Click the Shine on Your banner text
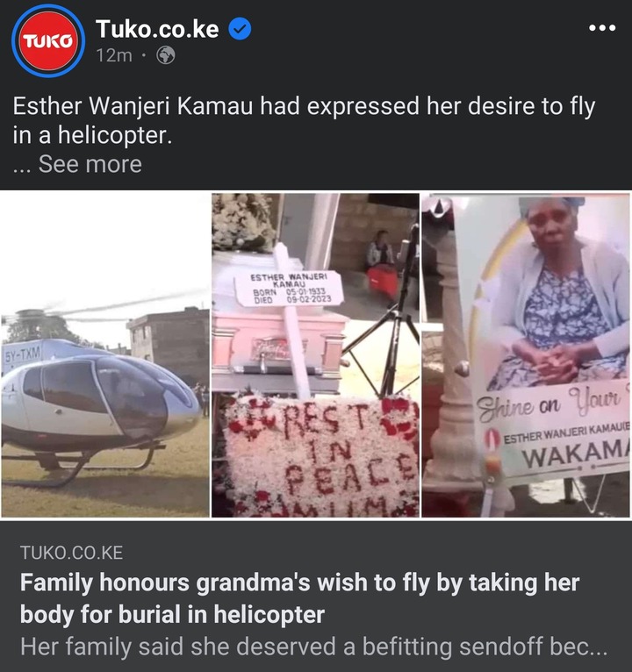 (x=549, y=404)
